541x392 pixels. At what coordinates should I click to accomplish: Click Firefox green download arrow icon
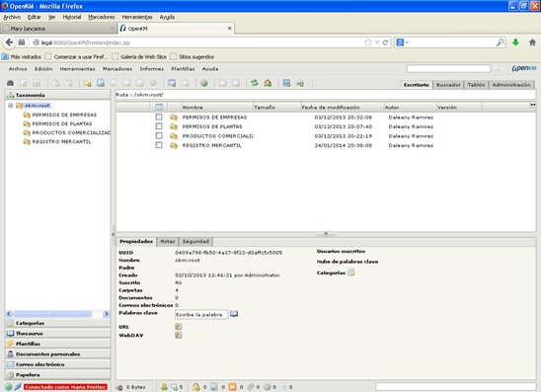pos(515,42)
